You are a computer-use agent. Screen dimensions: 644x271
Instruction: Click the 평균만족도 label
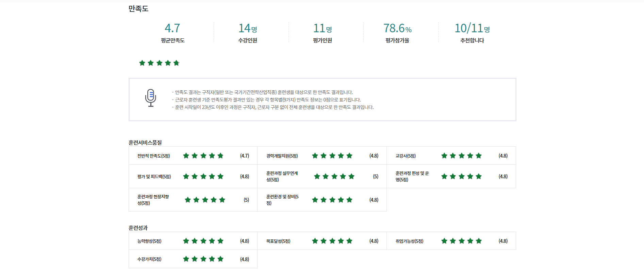(x=173, y=40)
